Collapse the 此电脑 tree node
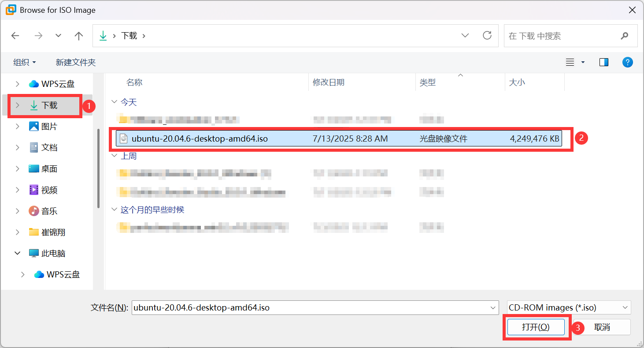Viewport: 644px width, 348px height. (x=18, y=253)
